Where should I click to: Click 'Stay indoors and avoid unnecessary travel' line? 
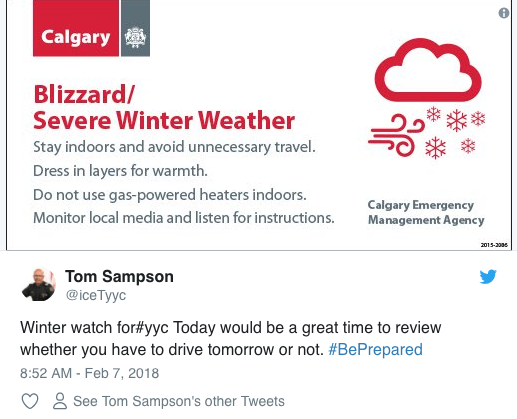point(174,147)
